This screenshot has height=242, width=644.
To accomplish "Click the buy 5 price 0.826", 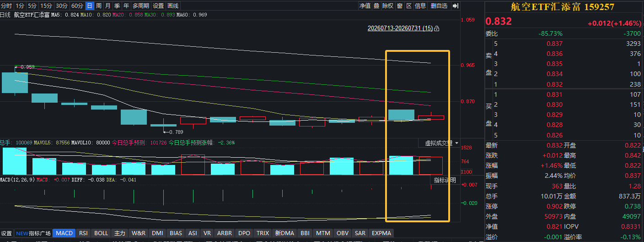I will click(554, 135).
